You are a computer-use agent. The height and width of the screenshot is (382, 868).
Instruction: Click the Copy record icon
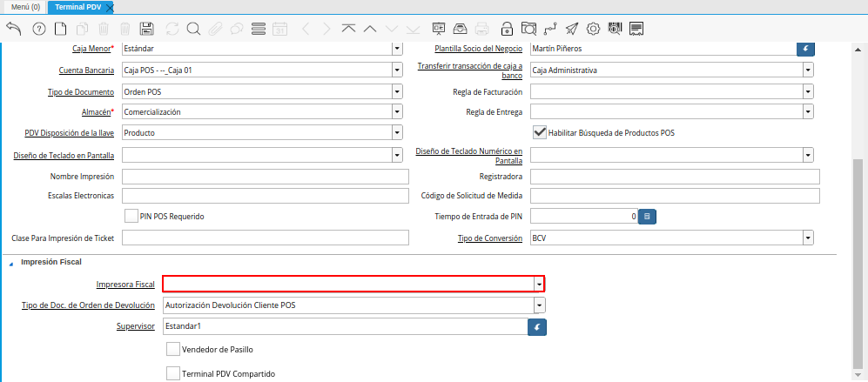(83, 29)
